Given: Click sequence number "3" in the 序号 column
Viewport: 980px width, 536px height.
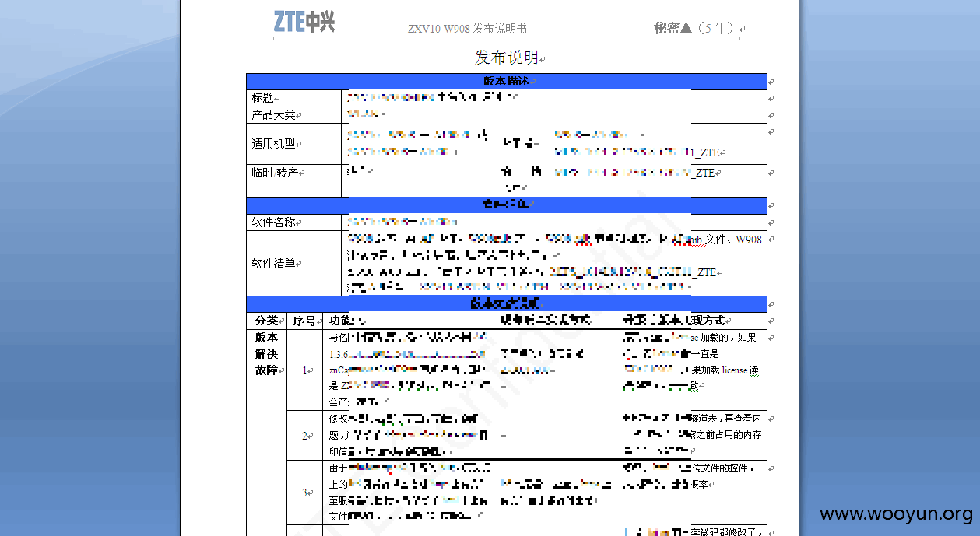Looking at the screenshot, I should [305, 492].
